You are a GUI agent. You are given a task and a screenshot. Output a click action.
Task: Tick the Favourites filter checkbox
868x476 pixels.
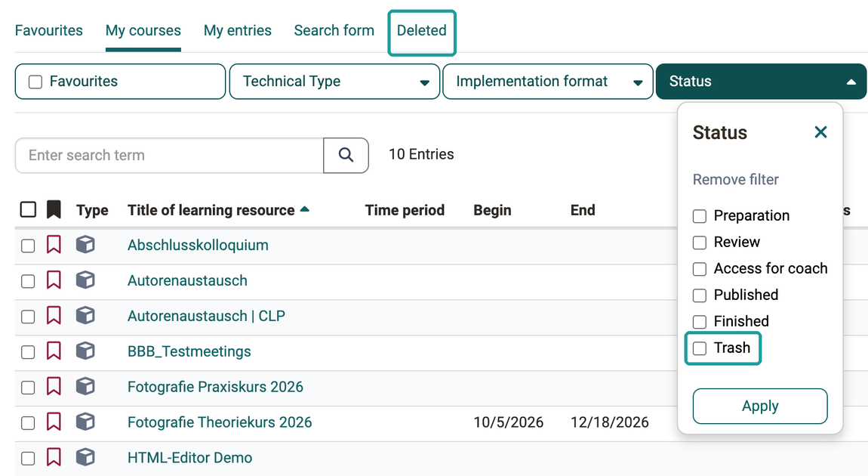tap(35, 82)
